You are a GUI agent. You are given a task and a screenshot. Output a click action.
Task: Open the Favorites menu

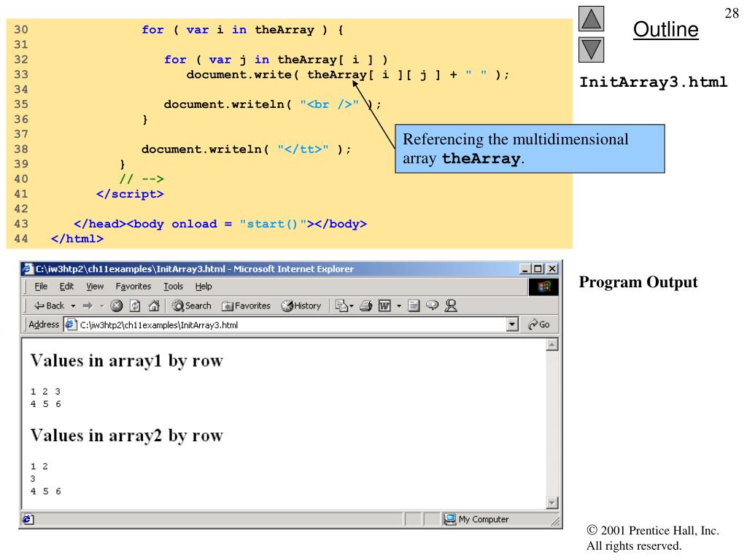click(x=133, y=286)
